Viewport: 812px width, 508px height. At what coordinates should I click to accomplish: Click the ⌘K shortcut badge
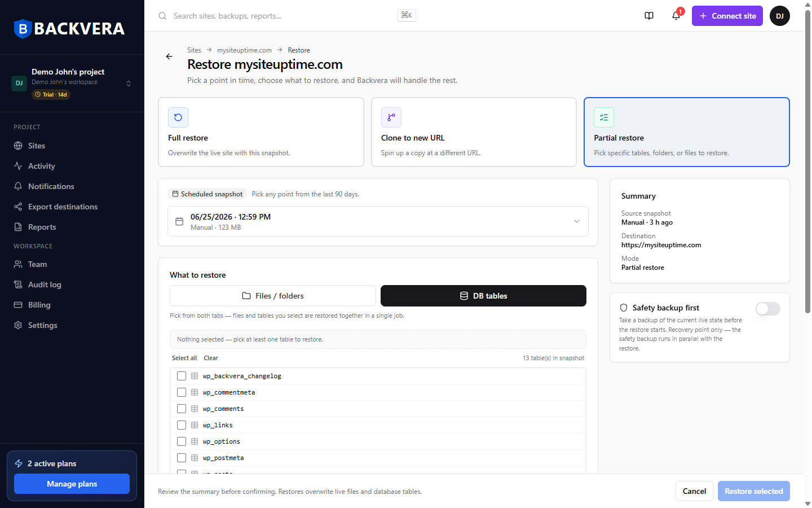[407, 15]
